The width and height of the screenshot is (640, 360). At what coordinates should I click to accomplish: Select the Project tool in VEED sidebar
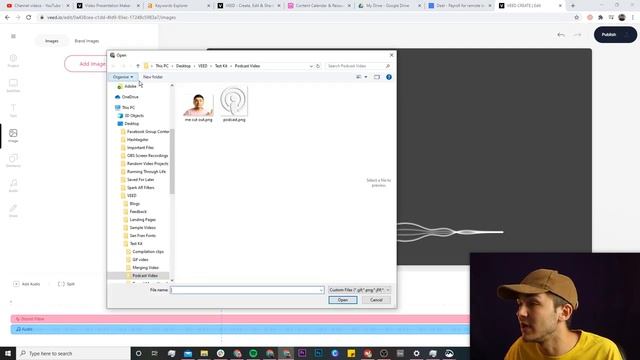(13, 60)
